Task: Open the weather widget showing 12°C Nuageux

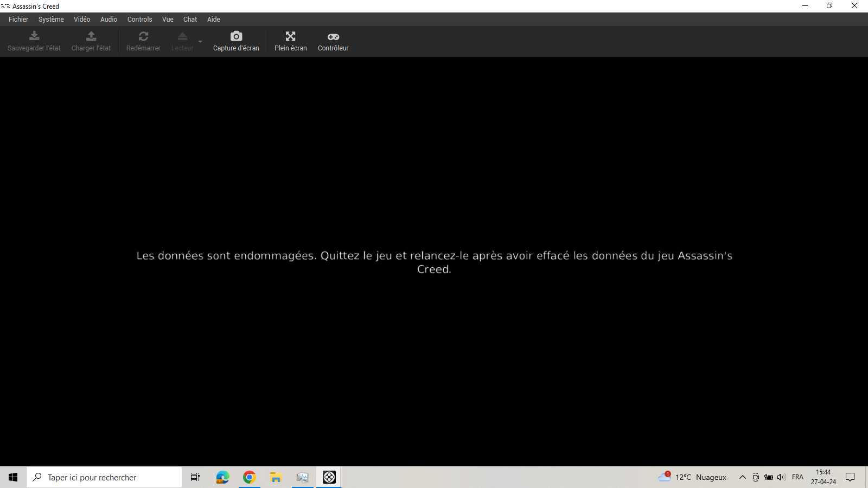Action: [692, 477]
